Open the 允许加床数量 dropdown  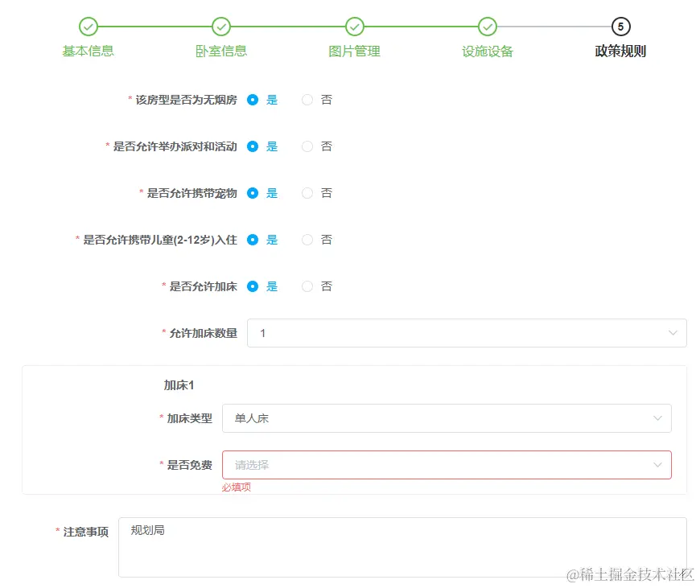pos(467,332)
